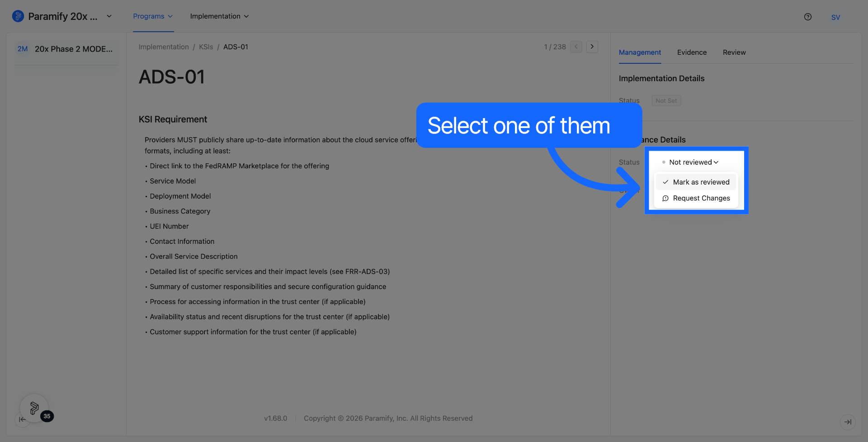Open the Paramify assistant widget with badge 35
This screenshot has width=868, height=442.
click(34, 408)
